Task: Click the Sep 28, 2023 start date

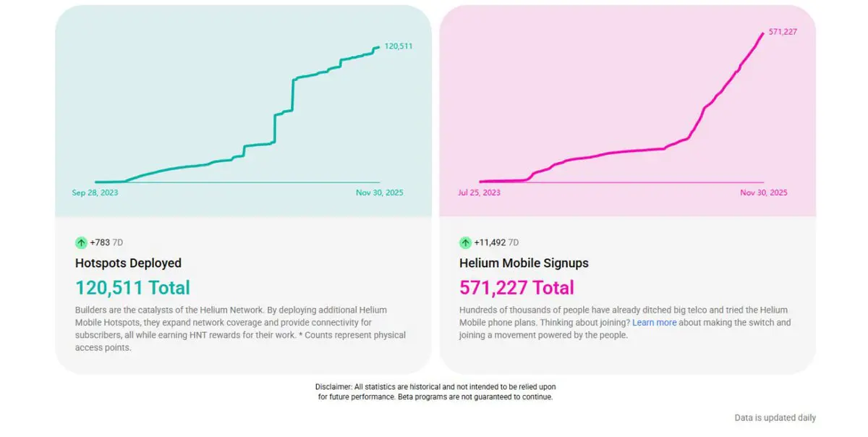Action: click(x=95, y=193)
